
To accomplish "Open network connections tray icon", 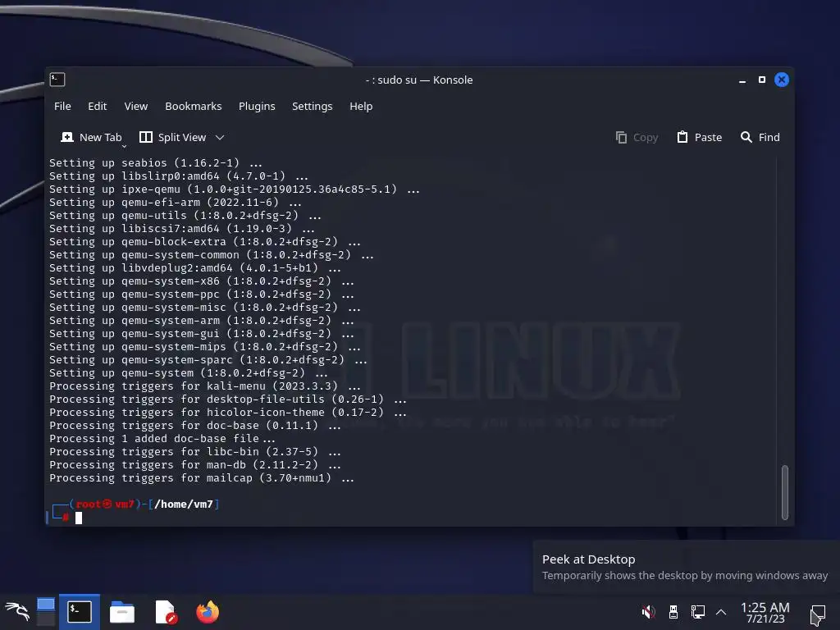I will coord(697,612).
